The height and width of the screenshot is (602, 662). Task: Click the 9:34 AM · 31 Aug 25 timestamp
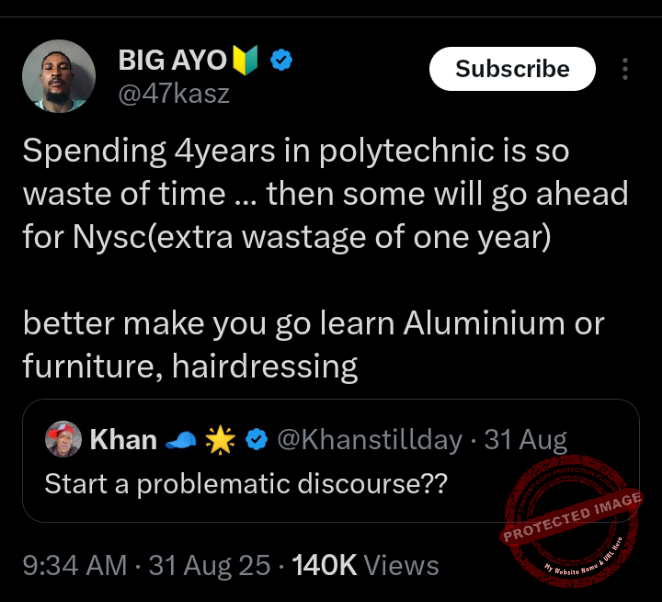pos(146,565)
